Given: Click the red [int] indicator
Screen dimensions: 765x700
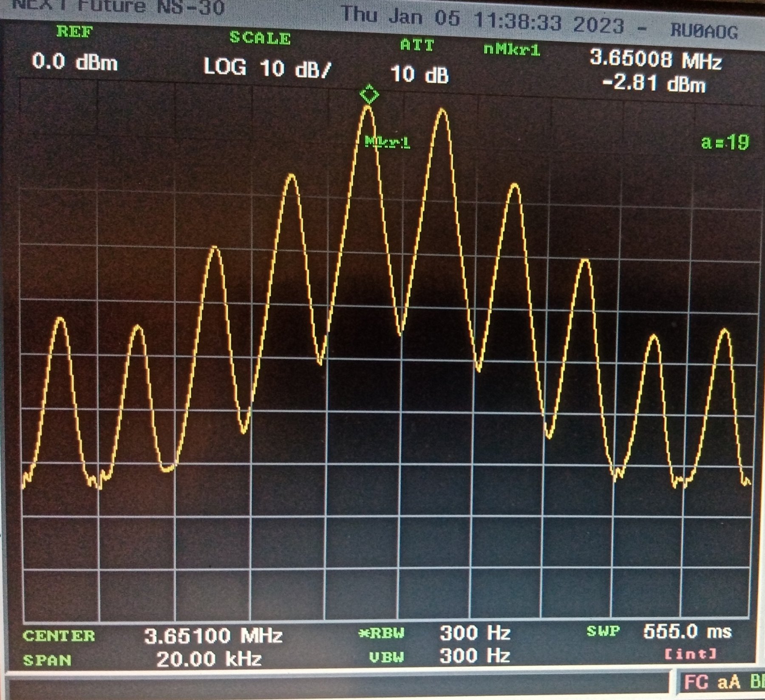Looking at the screenshot, I should pyautogui.click(x=691, y=654).
